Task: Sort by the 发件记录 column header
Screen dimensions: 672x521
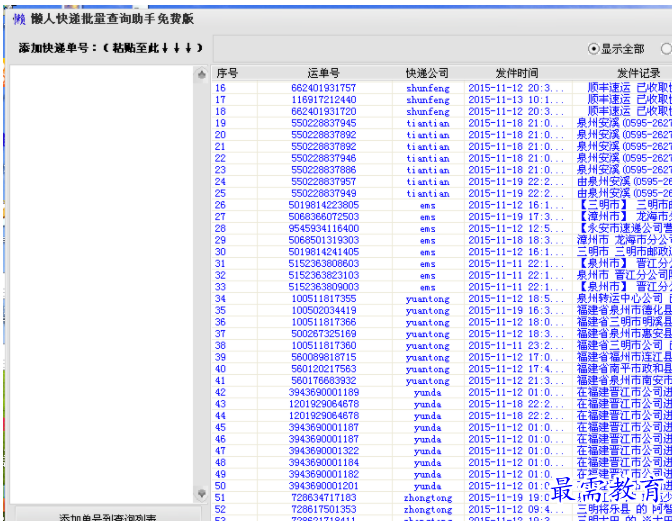Action: 639,73
